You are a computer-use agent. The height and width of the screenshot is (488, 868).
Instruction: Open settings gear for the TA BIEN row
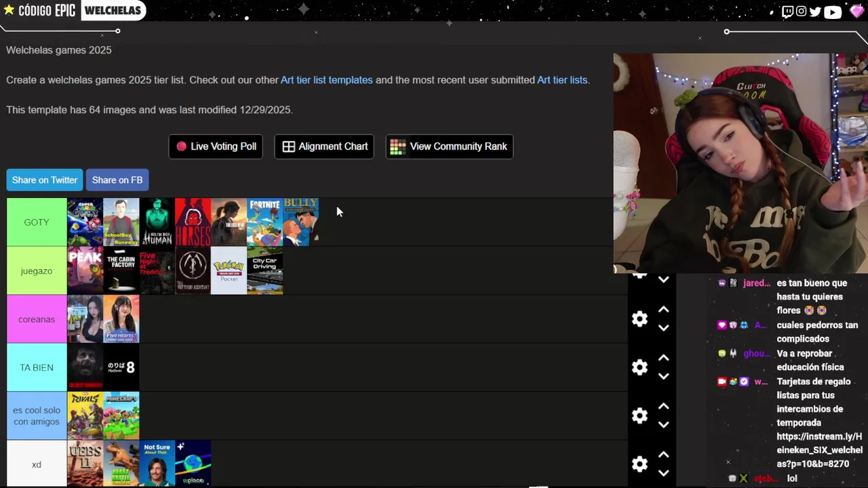click(x=639, y=367)
